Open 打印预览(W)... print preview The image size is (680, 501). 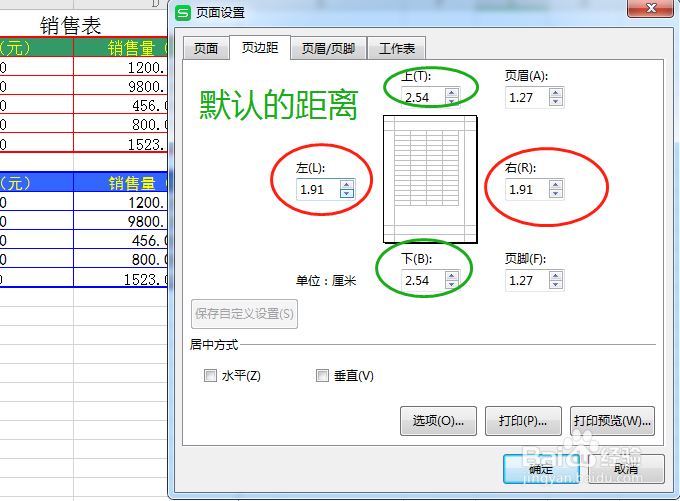click(x=612, y=420)
